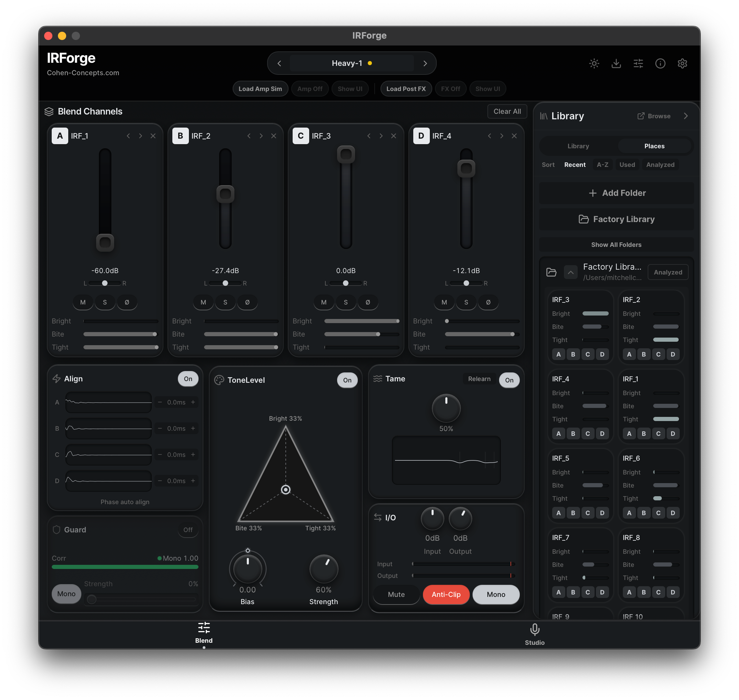Remove IRF_1 from channel A
This screenshot has width=739, height=700.
[153, 136]
